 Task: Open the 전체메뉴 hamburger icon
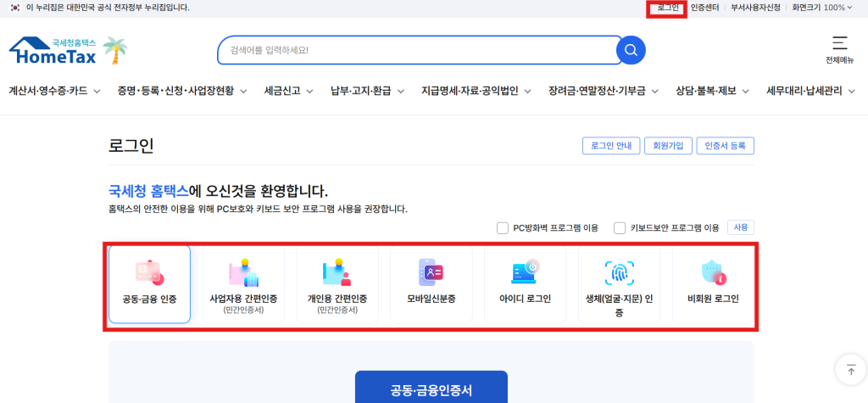839,43
